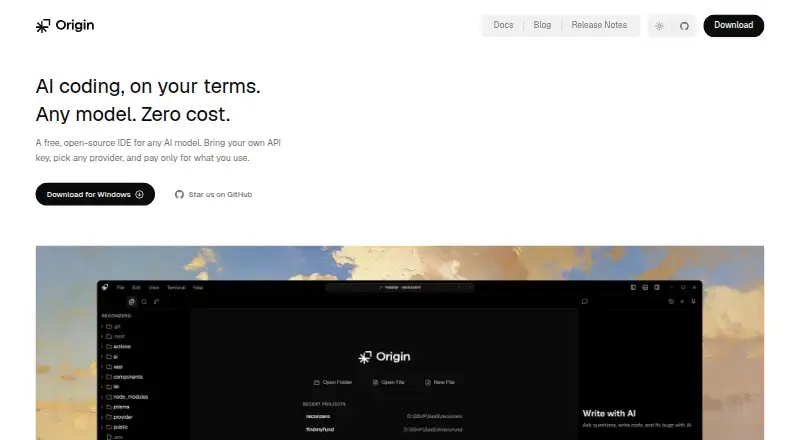Click the black Download button in the header
The height and width of the screenshot is (440, 800).
[733, 26]
